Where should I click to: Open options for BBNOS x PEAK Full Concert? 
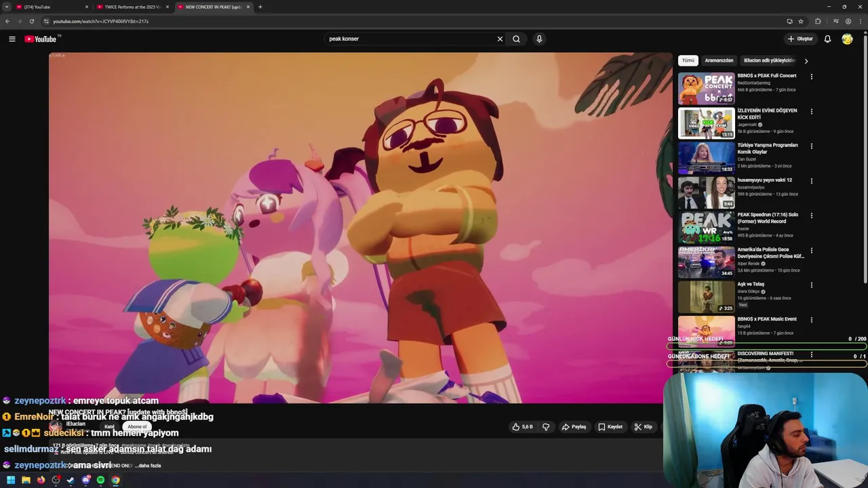coord(811,77)
